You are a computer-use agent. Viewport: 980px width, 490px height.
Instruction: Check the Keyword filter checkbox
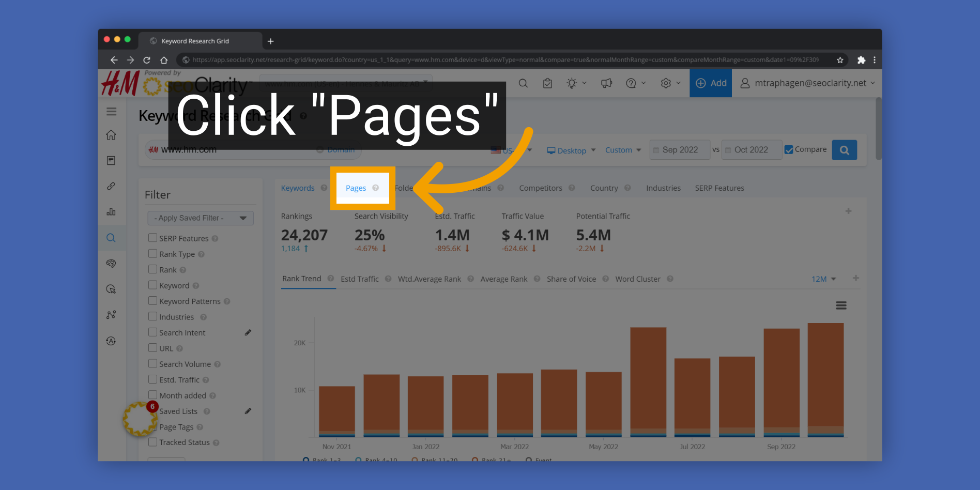pyautogui.click(x=152, y=285)
